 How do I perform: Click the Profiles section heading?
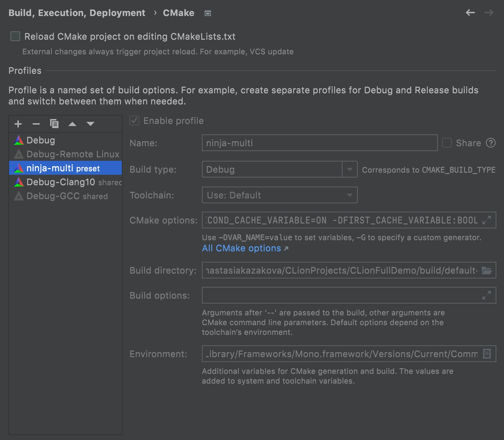25,71
